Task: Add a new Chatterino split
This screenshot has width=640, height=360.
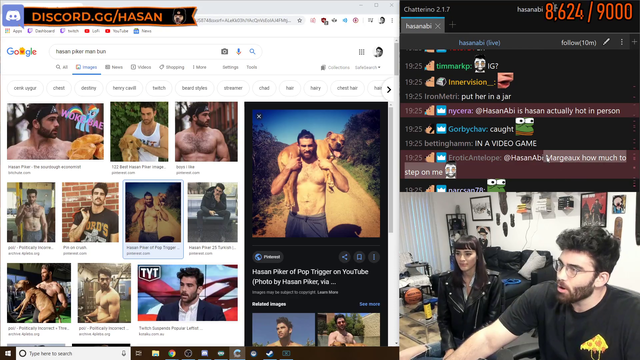Action: click(634, 42)
